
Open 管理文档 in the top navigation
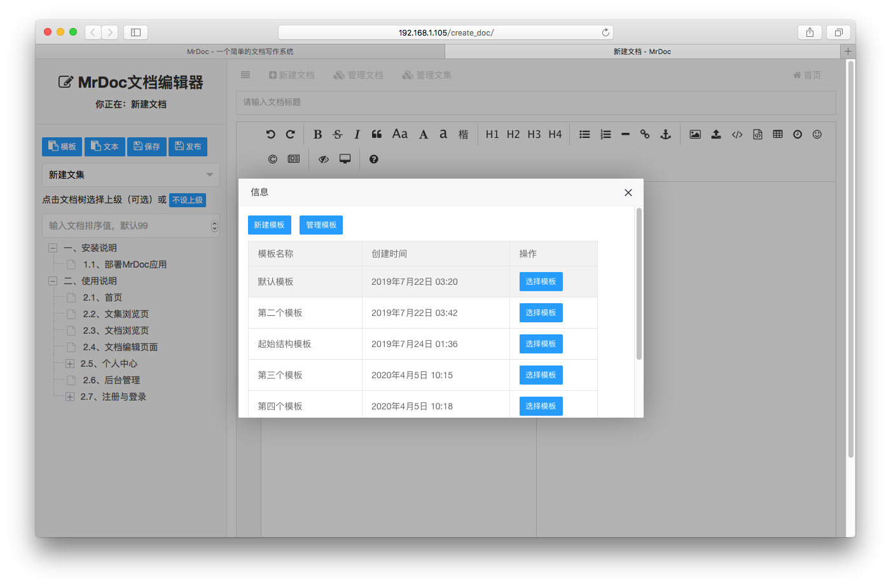[x=359, y=75]
